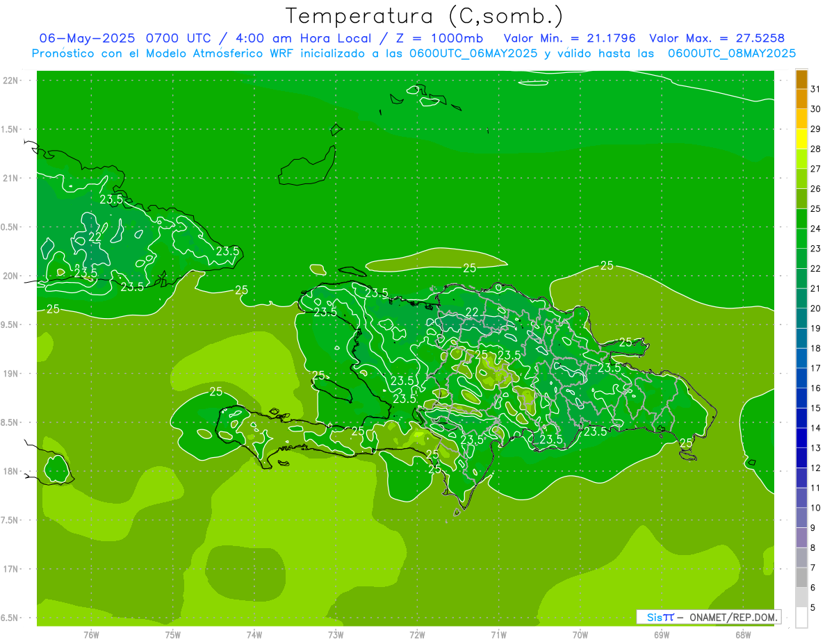Click the '19N' latitude axis label
Viewport: 834px width, 644px height.
[x=12, y=374]
